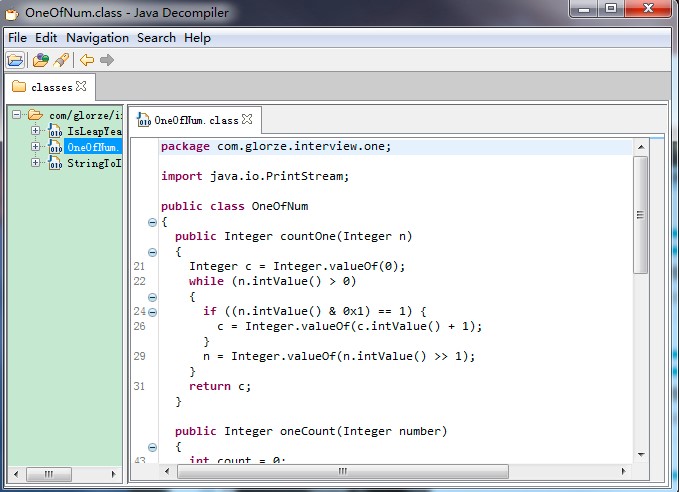The width and height of the screenshot is (679, 492).
Task: Collapse the while loop block fold marker
Action: pyautogui.click(x=152, y=297)
